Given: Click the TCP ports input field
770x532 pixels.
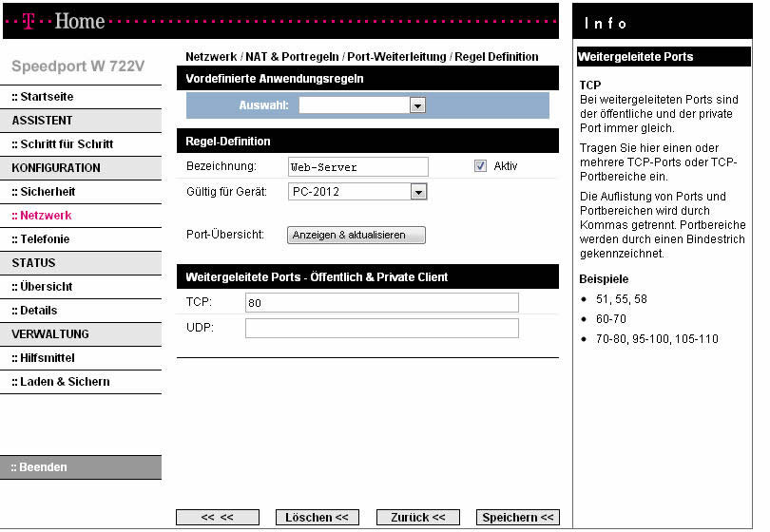Looking at the screenshot, I should tap(381, 303).
